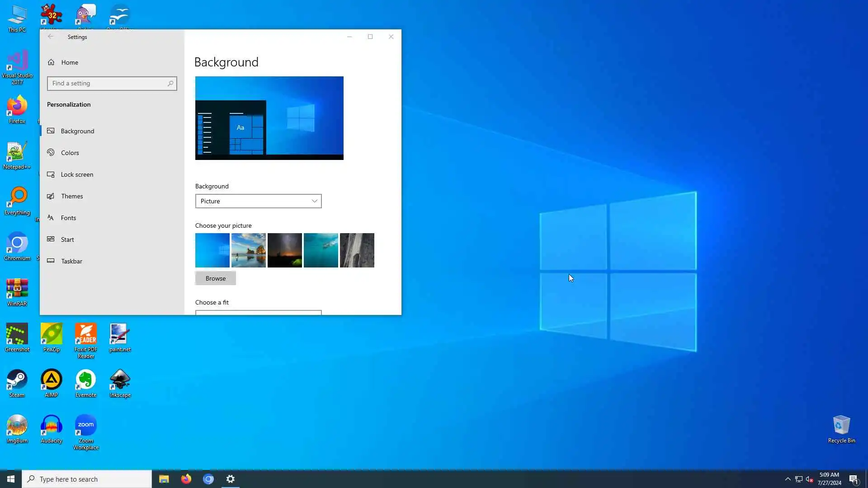This screenshot has width=868, height=488.
Task: Open the Themes section
Action: point(72,196)
